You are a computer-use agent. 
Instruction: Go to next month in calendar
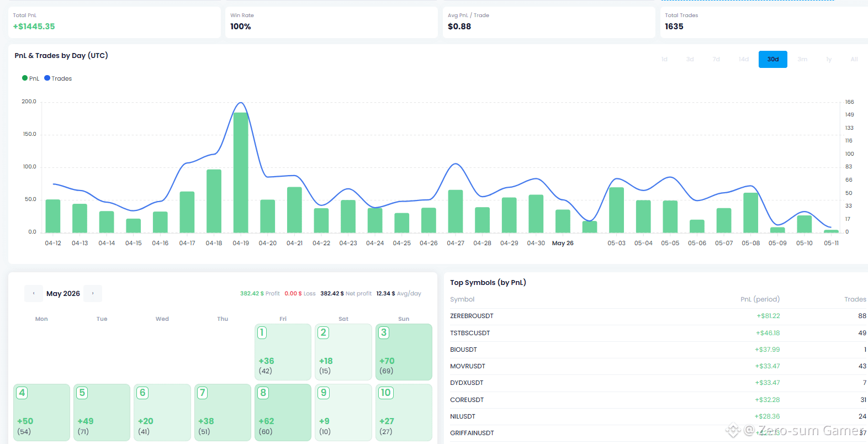pyautogui.click(x=93, y=293)
